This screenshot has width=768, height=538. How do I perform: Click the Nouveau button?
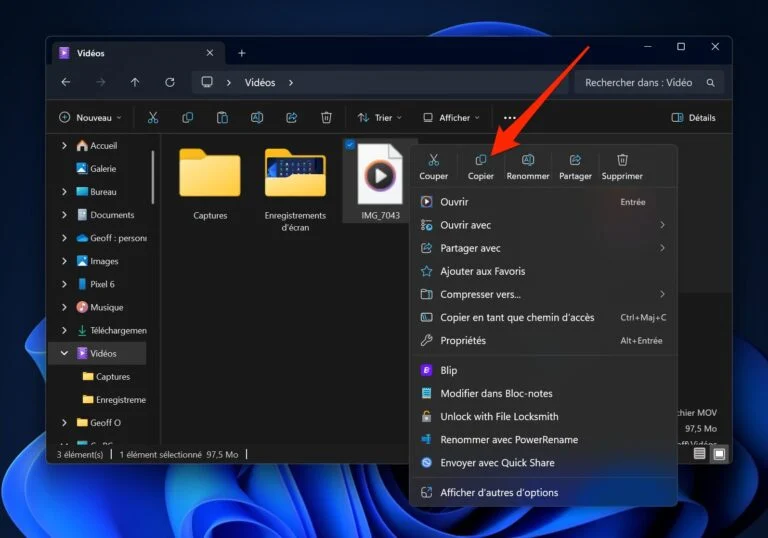point(90,118)
